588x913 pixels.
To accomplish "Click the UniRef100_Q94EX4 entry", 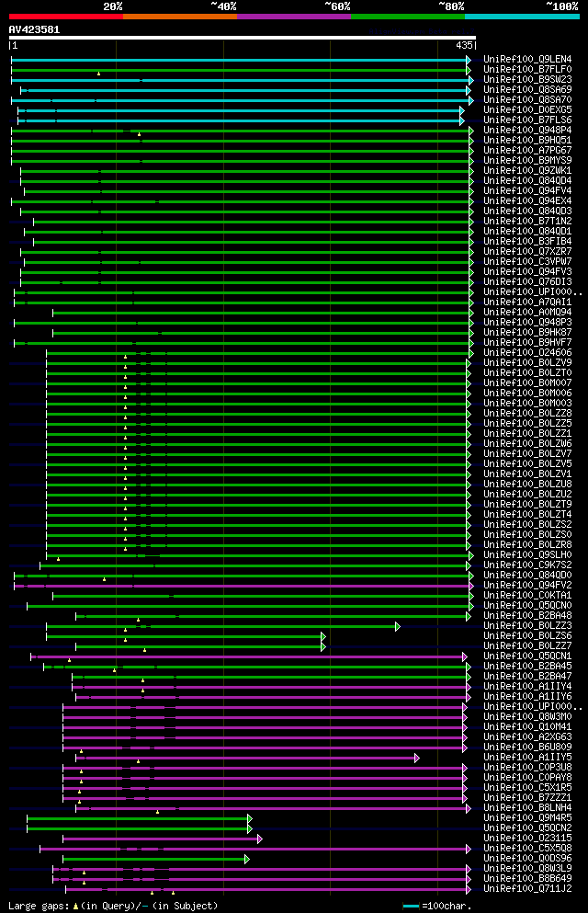I will pos(527,200).
